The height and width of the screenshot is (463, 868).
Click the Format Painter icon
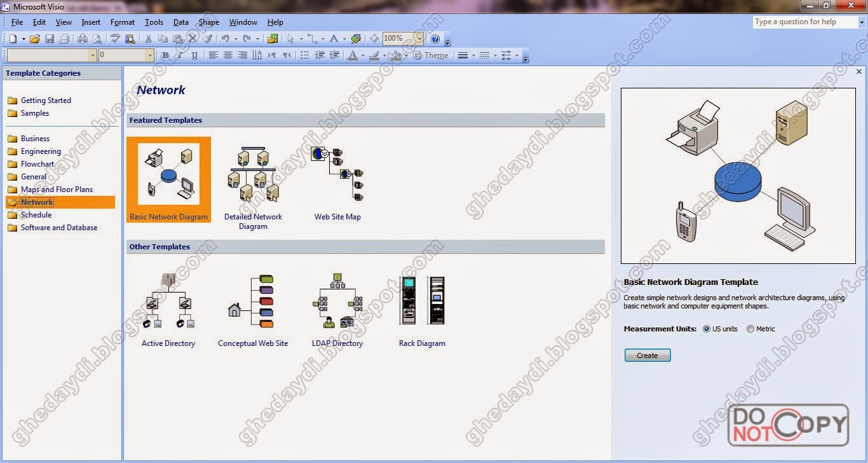[x=208, y=38]
